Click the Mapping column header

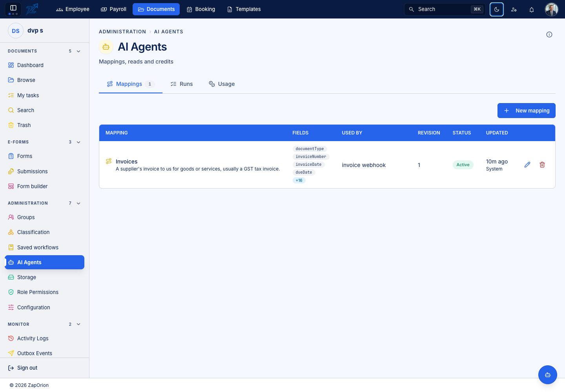pyautogui.click(x=117, y=133)
